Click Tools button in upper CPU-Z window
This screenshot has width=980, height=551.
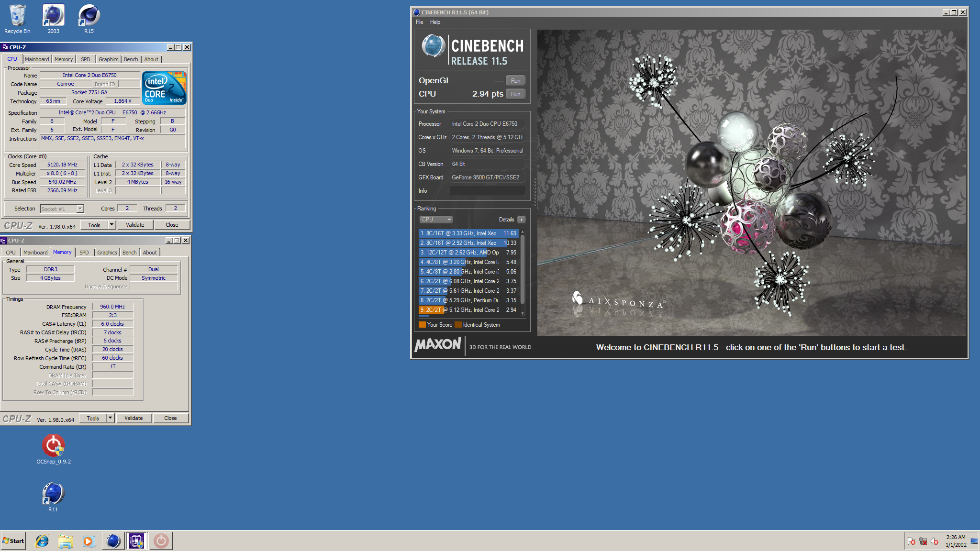[94, 225]
